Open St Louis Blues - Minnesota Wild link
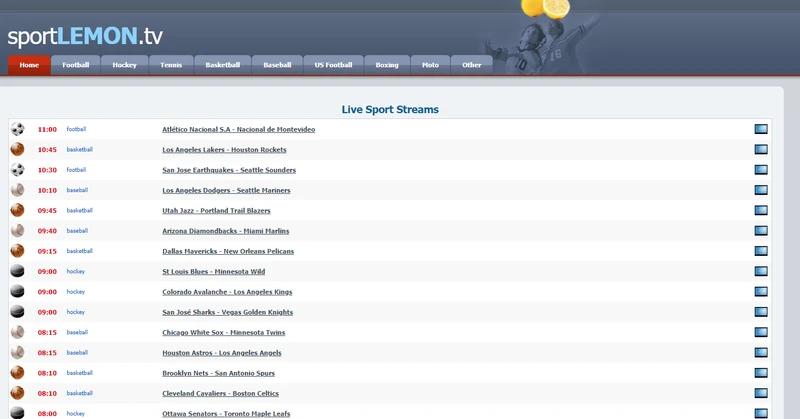The height and width of the screenshot is (419, 800). (x=213, y=272)
